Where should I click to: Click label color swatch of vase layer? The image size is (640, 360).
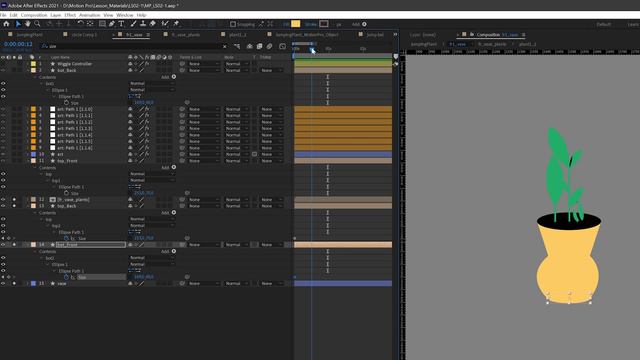click(33, 283)
